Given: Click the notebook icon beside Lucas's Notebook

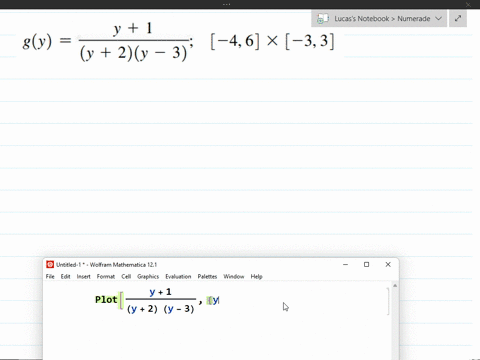Looking at the screenshot, I should click(322, 19).
